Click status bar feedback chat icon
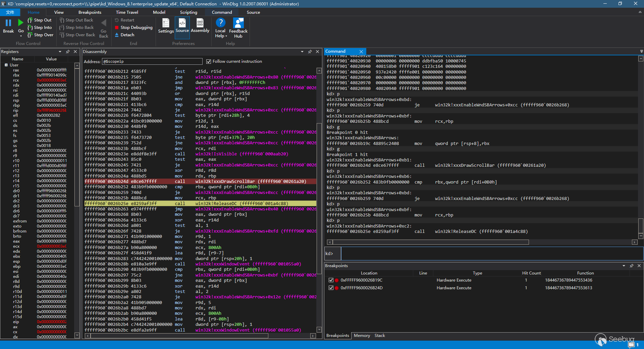The height and width of the screenshot is (349, 644). coord(631,345)
